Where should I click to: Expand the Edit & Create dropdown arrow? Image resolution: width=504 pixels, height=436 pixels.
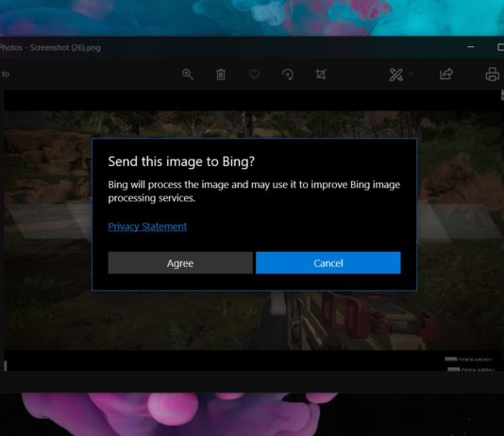(x=411, y=75)
